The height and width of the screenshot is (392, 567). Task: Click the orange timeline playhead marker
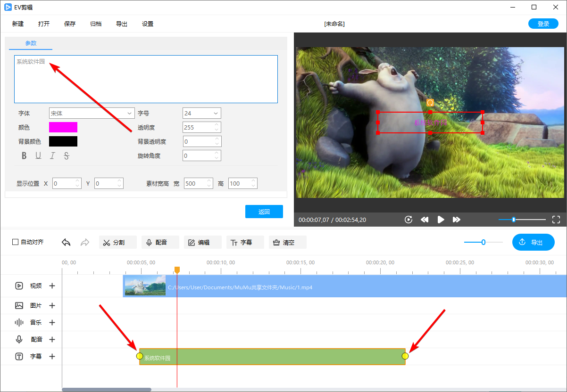(177, 270)
